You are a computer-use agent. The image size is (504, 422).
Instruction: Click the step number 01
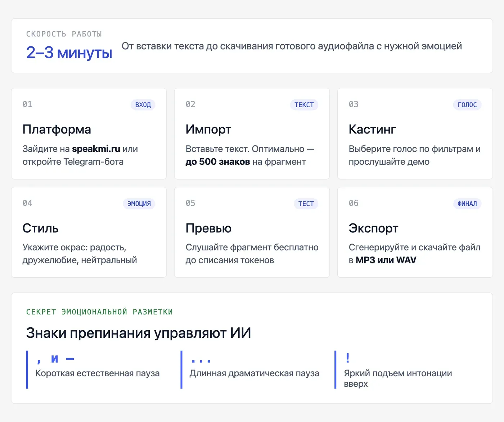click(27, 104)
